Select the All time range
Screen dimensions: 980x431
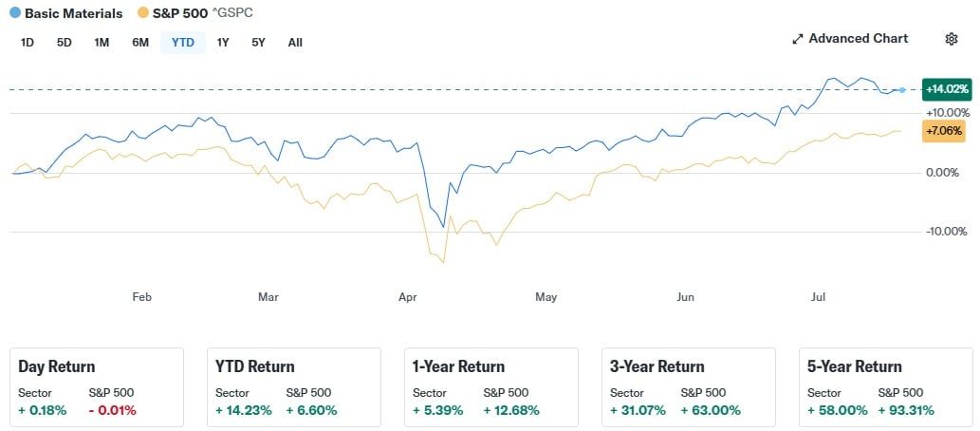tap(295, 43)
